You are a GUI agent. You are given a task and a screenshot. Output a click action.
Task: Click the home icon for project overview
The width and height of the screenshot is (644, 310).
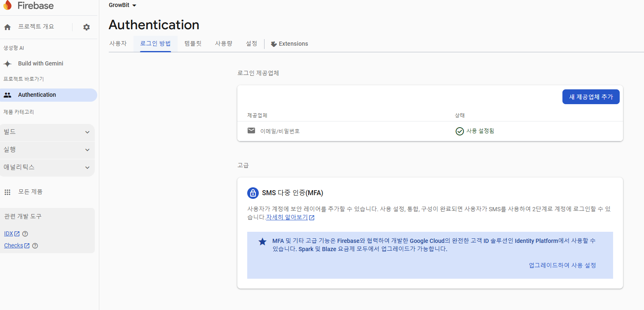tap(7, 27)
